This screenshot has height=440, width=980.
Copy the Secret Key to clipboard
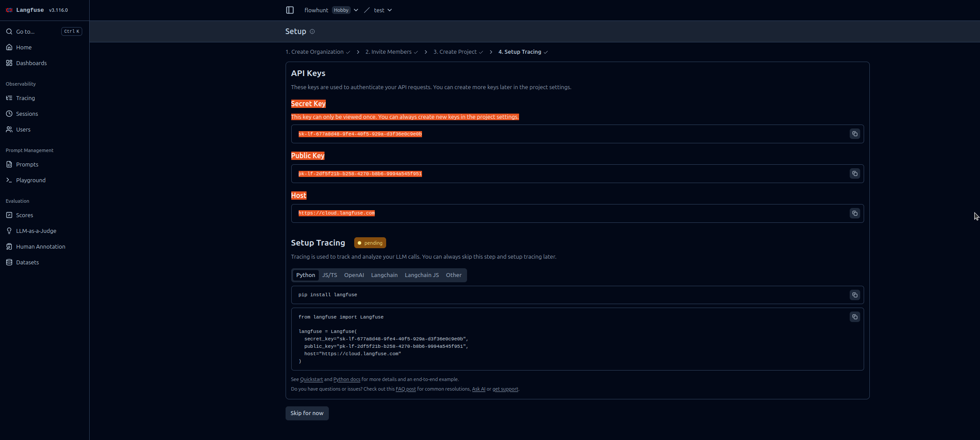[855, 134]
